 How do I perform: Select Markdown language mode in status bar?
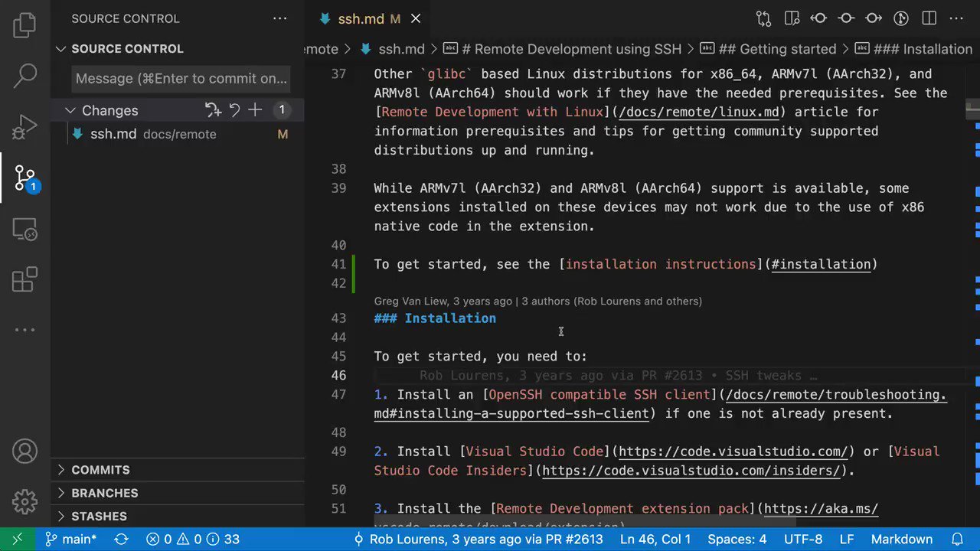point(901,539)
